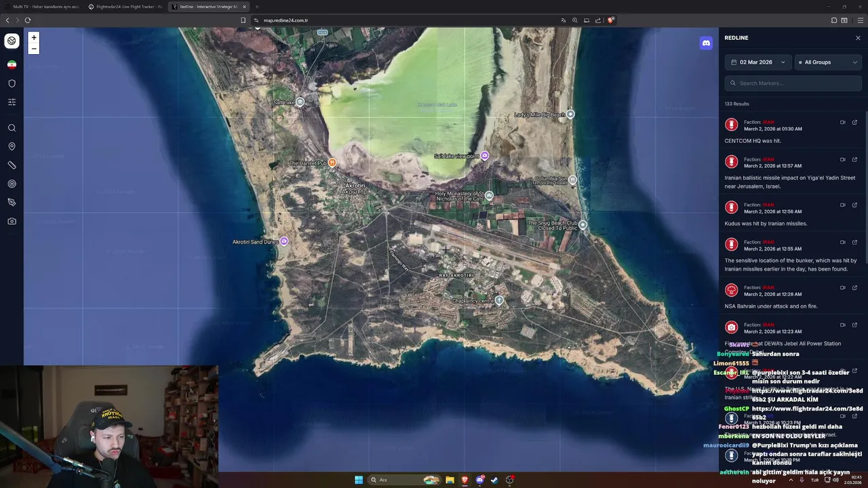Open the search magnifier tool in sidebar
The height and width of the screenshot is (488, 868).
tap(12, 128)
